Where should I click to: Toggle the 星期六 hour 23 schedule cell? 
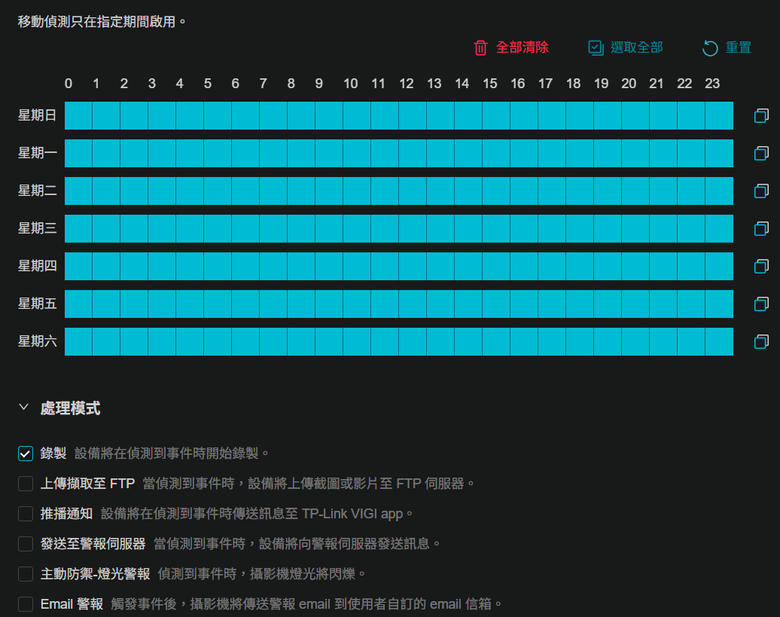[x=719, y=341]
